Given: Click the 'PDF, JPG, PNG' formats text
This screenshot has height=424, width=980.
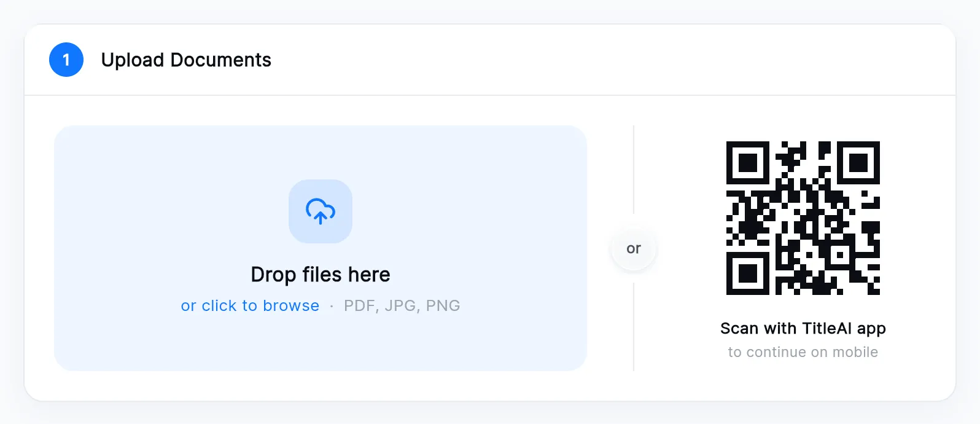Looking at the screenshot, I should pos(402,305).
